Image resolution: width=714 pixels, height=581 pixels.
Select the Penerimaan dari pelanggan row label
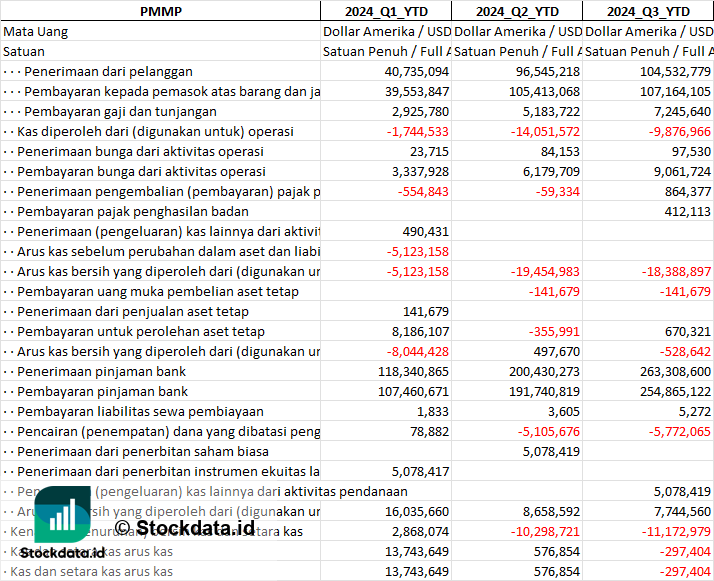coord(108,71)
